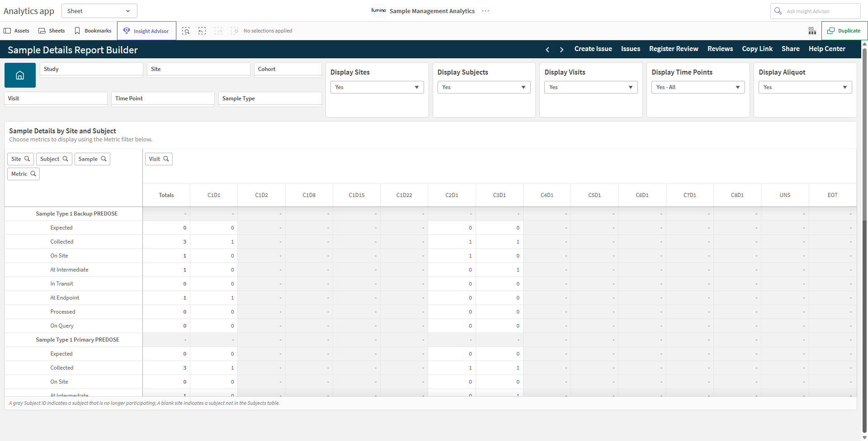Click the Duplicate button

[x=844, y=31]
